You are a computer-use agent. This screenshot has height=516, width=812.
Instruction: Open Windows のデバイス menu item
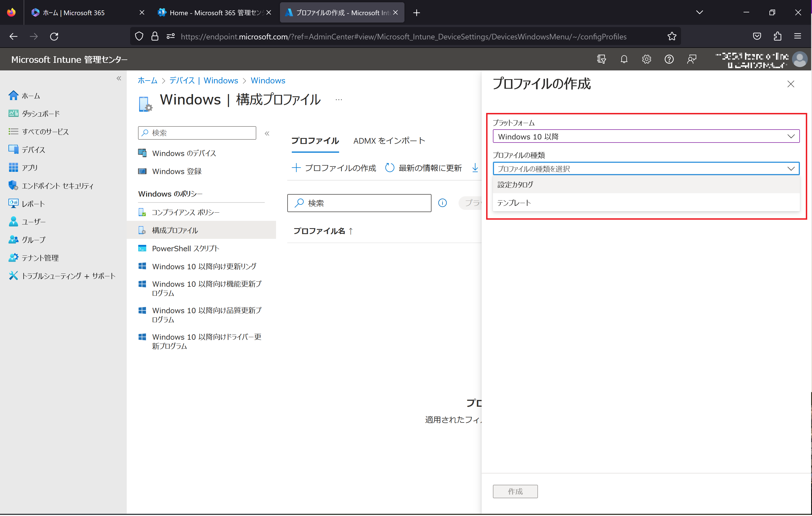[x=177, y=153]
